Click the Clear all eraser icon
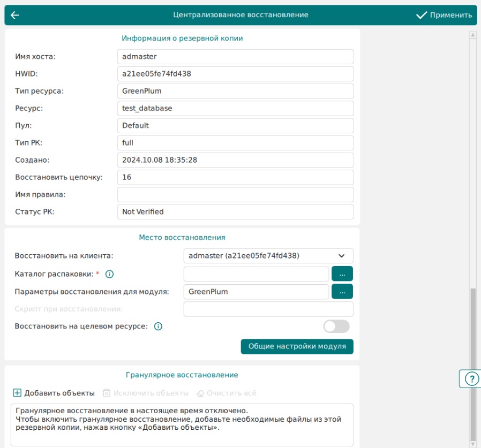This screenshot has height=448, width=481. 200,393
